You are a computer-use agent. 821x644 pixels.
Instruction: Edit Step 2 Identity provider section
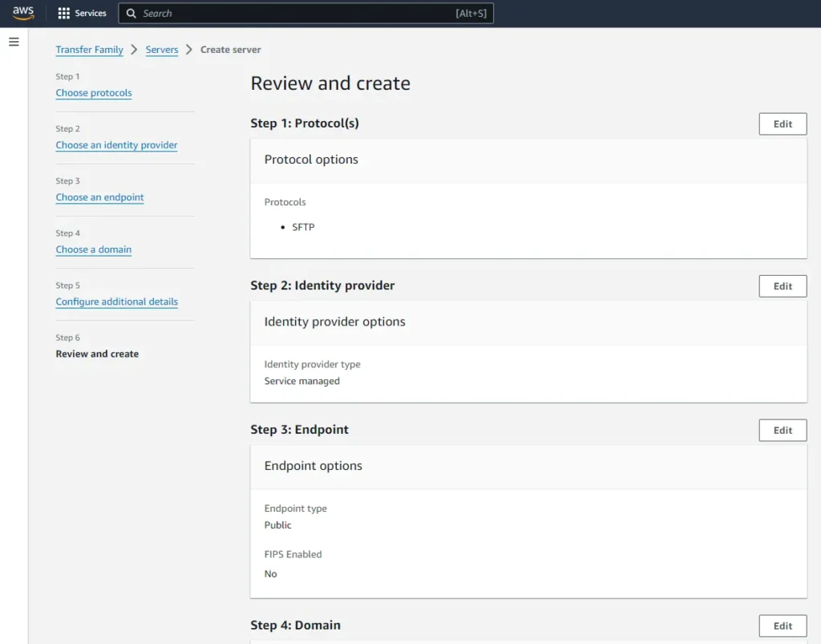tap(782, 286)
